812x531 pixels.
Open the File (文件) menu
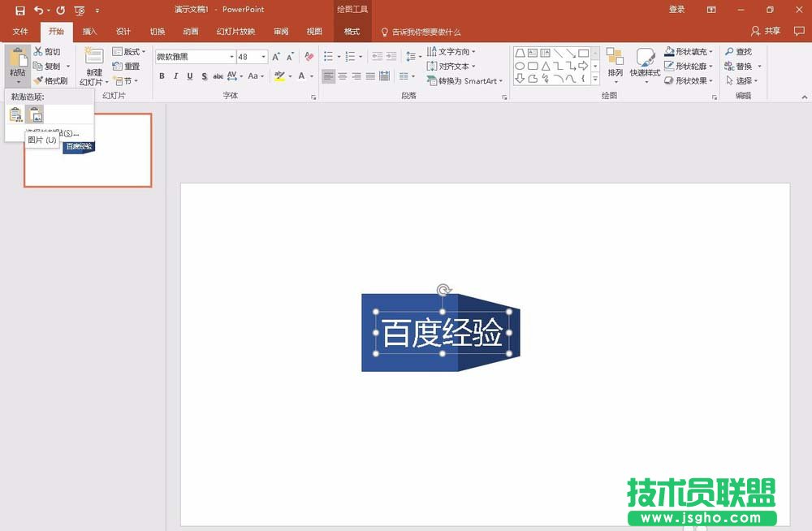[19, 31]
